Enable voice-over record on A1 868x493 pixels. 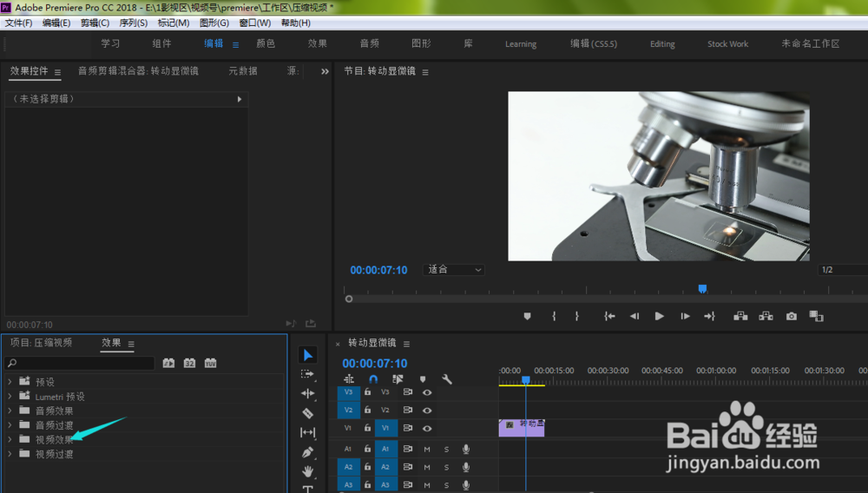[466, 450]
